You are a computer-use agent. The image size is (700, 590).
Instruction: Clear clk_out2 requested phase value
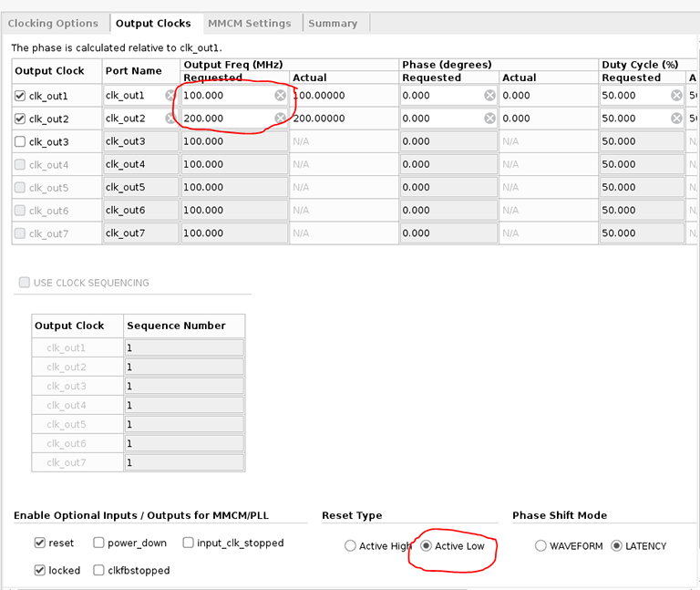489,119
